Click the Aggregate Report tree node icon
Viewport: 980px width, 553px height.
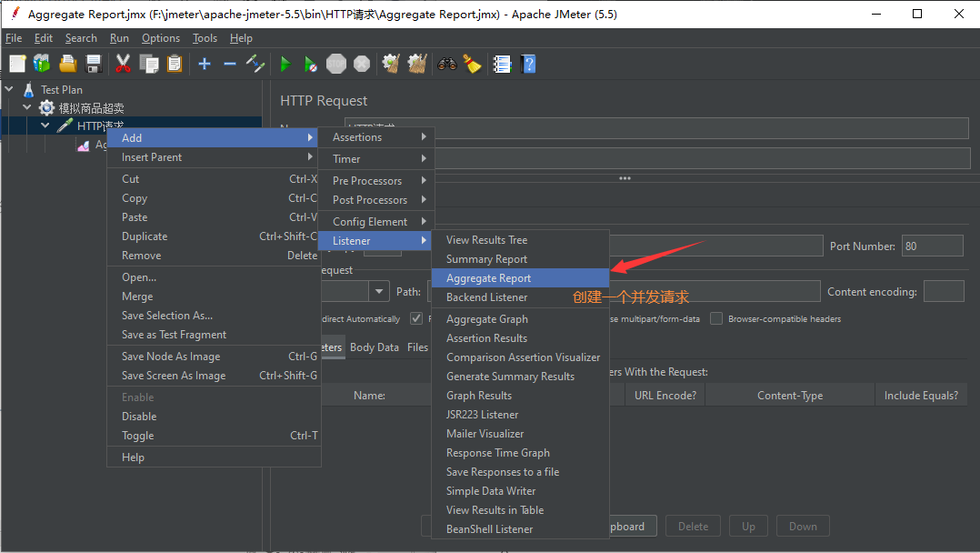(83, 146)
